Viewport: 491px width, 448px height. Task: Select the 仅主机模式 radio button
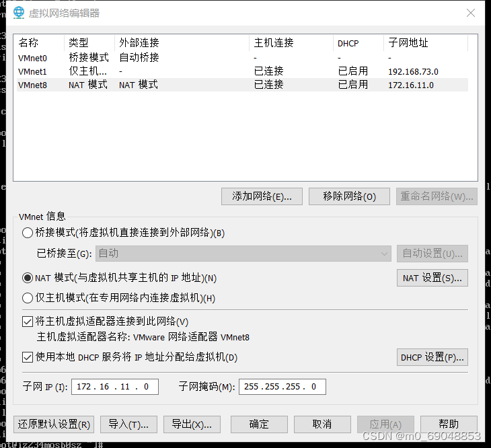tap(28, 298)
